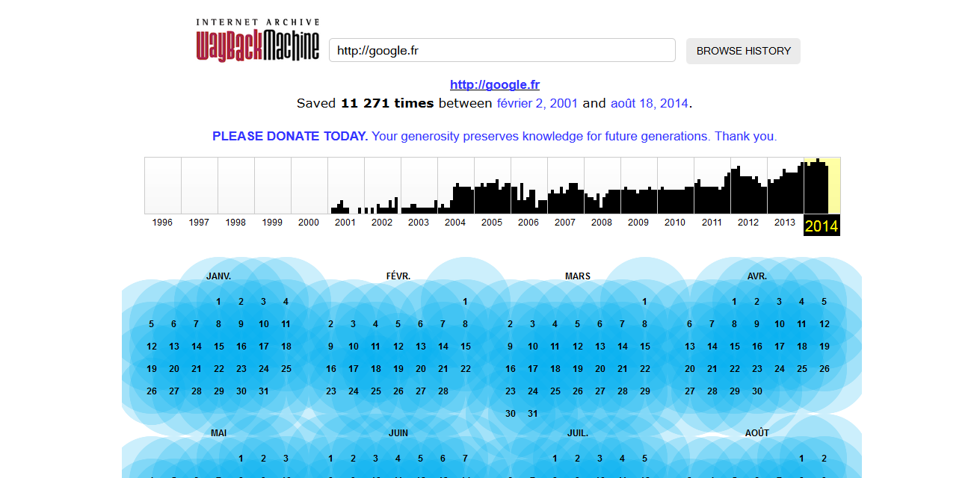
Task: Click the PLEASE DONATE TODAY link
Action: click(x=290, y=136)
